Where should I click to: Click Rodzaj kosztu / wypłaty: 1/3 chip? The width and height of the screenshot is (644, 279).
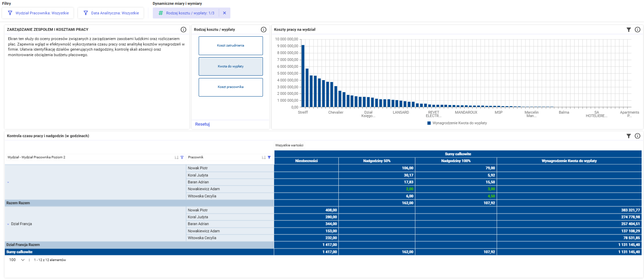tap(186, 13)
